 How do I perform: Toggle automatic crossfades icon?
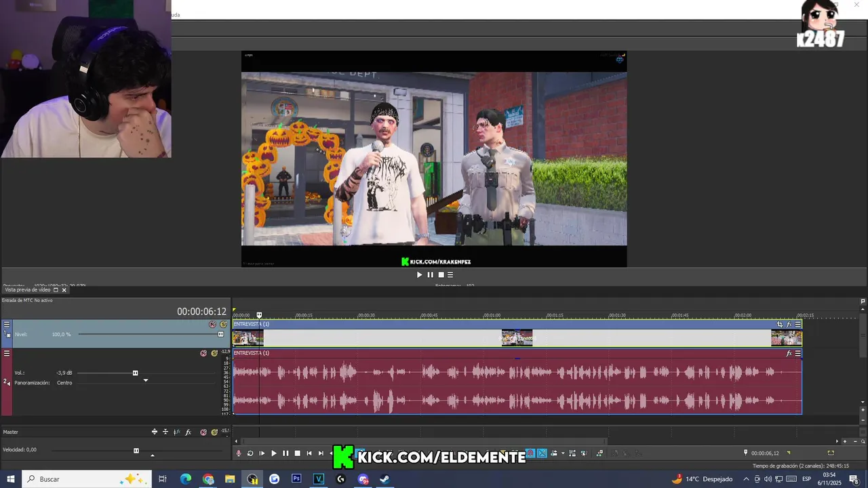(x=542, y=453)
